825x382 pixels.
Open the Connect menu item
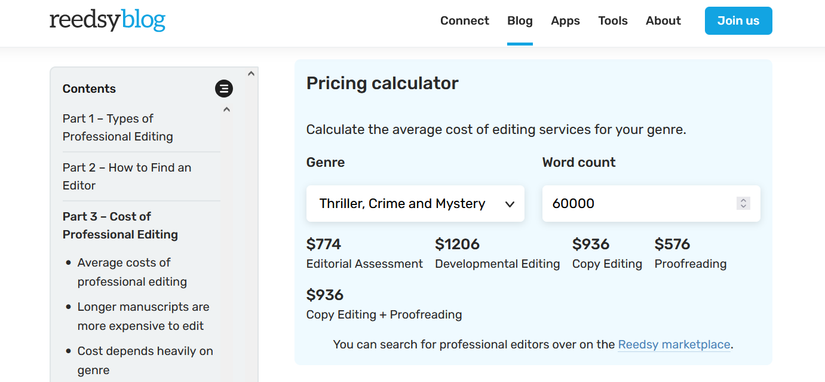465,21
